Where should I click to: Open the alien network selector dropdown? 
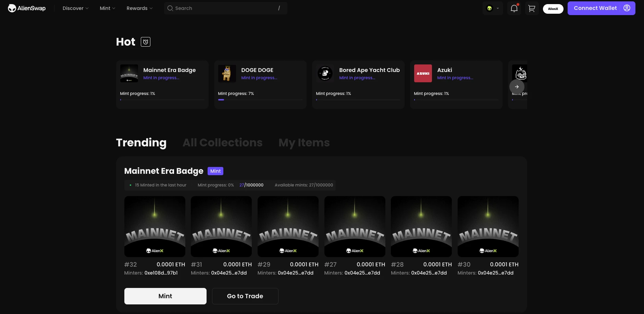tap(493, 8)
